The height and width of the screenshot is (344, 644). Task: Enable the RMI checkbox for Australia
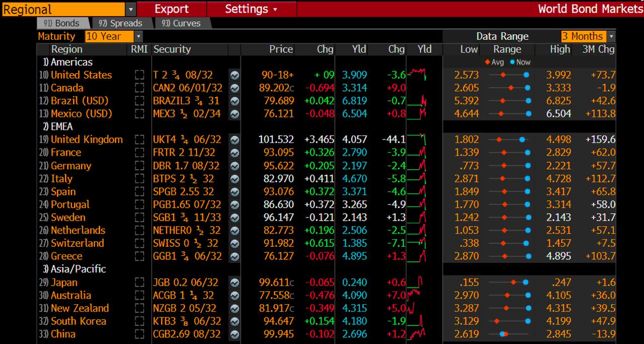click(139, 296)
